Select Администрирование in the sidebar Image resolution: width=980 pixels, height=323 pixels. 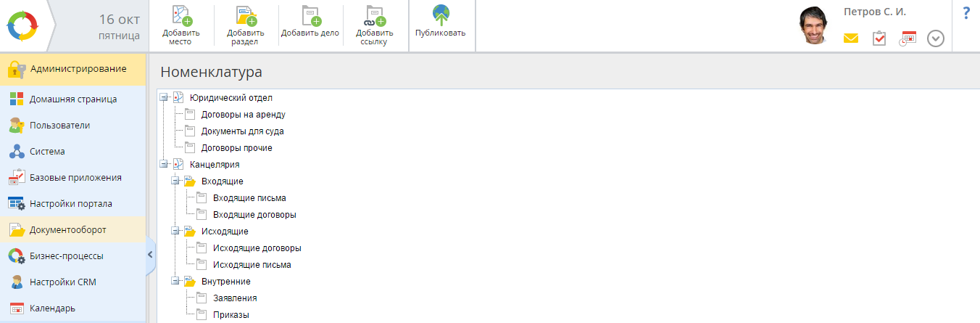point(72,69)
